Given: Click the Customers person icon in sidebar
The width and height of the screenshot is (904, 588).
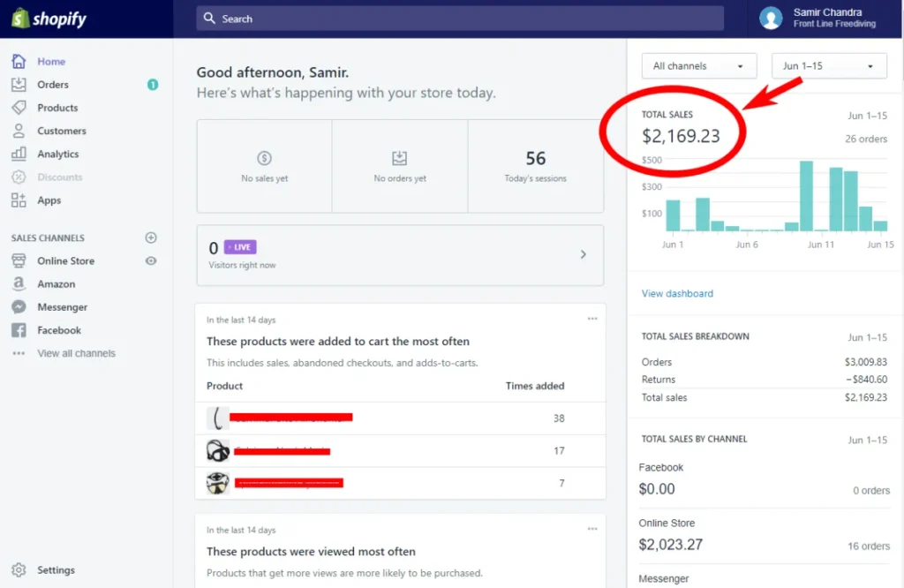Looking at the screenshot, I should tap(19, 131).
